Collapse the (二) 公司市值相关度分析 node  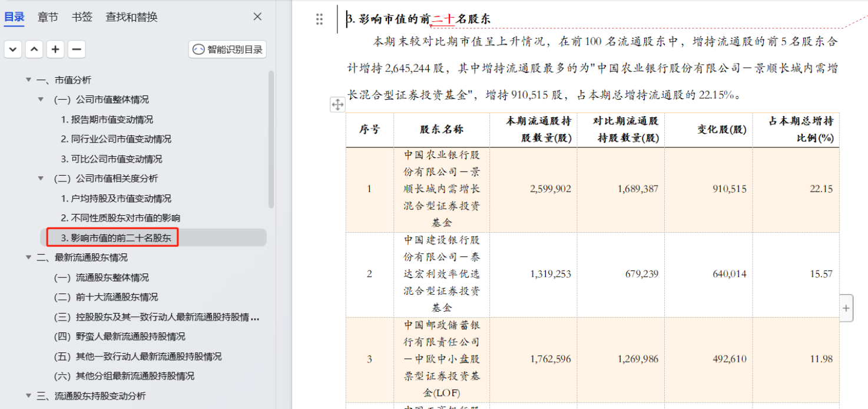[41, 178]
